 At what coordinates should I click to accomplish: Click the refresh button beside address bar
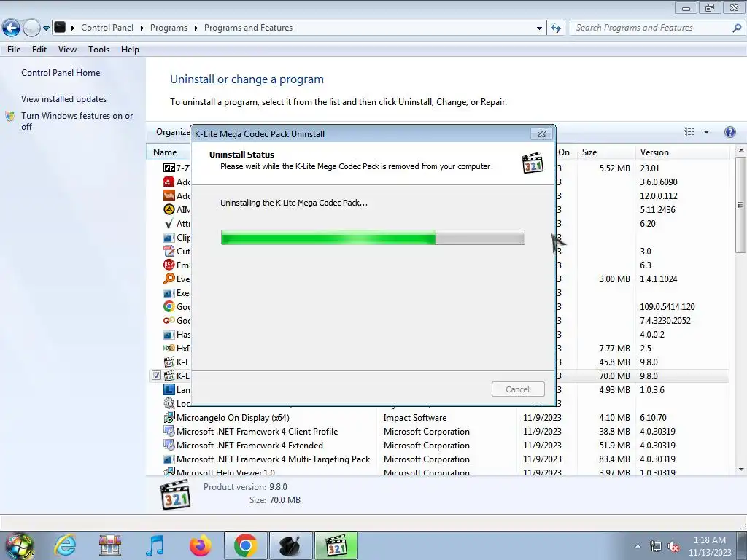pyautogui.click(x=556, y=28)
